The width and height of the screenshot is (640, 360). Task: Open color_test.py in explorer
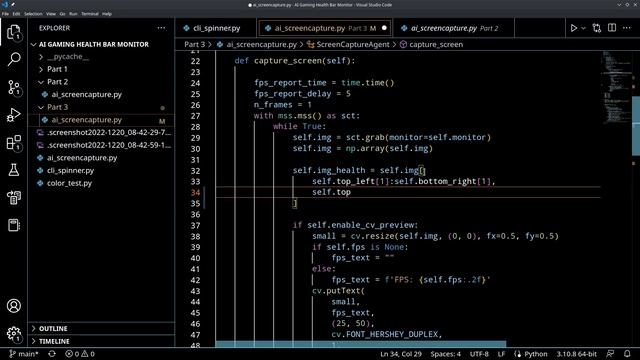[x=69, y=183]
